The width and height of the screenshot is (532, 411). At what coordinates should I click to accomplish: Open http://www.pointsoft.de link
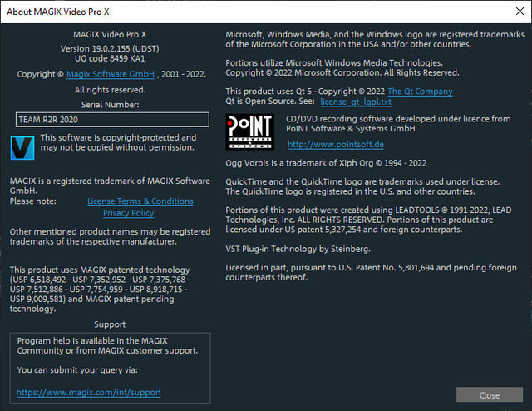click(x=336, y=145)
